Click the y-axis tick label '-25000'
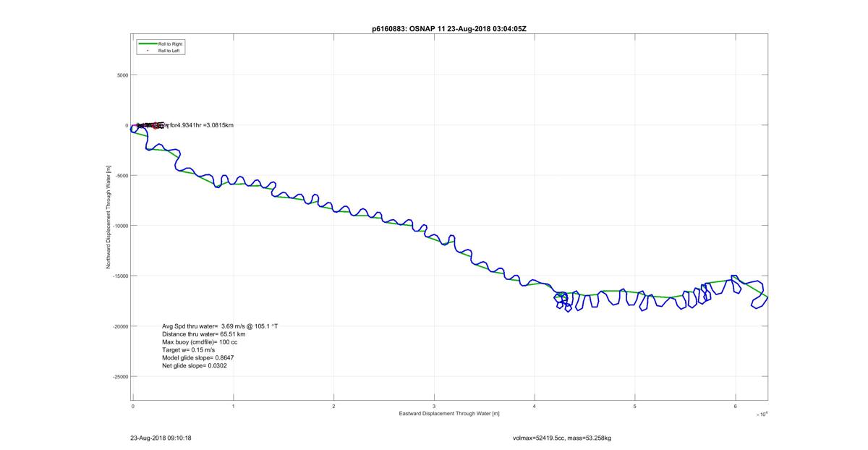 tap(119, 377)
